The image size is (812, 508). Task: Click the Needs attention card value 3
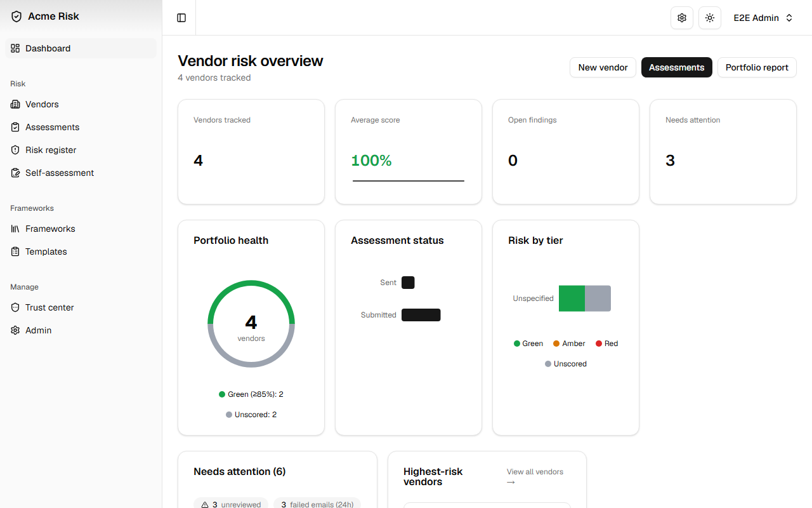[670, 161]
